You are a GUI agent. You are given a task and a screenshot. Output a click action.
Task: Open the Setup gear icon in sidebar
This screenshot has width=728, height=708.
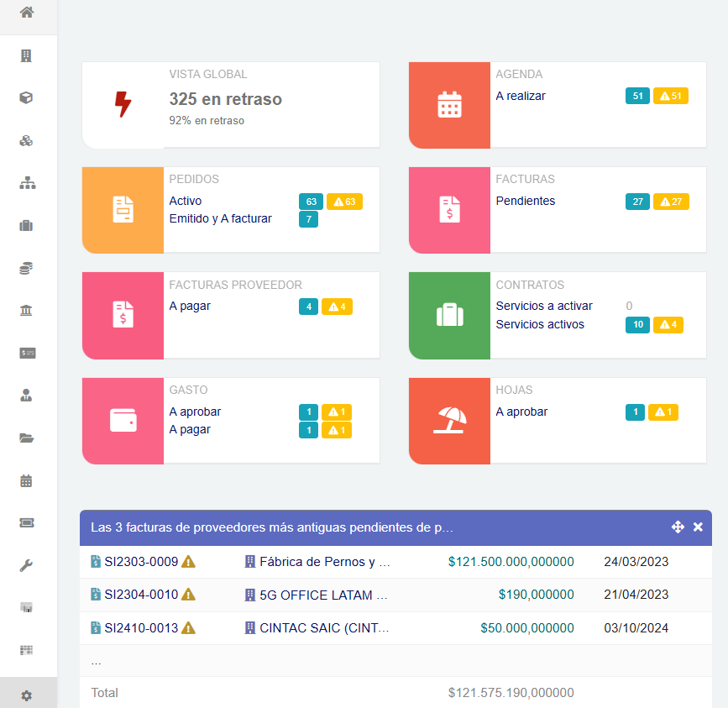26,695
